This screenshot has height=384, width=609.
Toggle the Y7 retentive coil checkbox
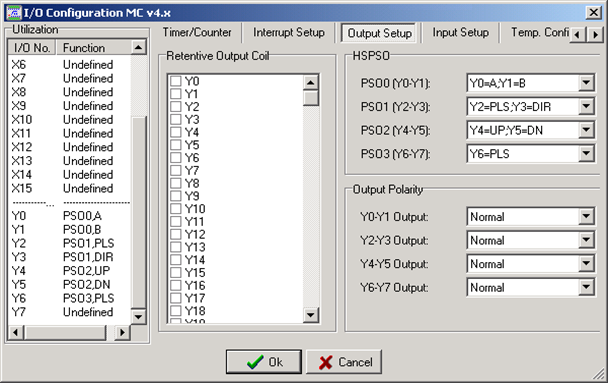(x=176, y=170)
